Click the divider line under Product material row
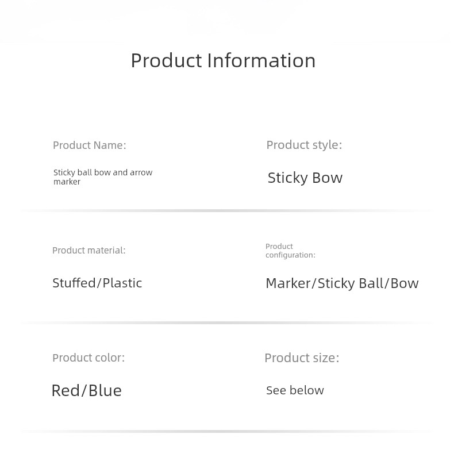The height and width of the screenshot is (476, 454). 227,323
